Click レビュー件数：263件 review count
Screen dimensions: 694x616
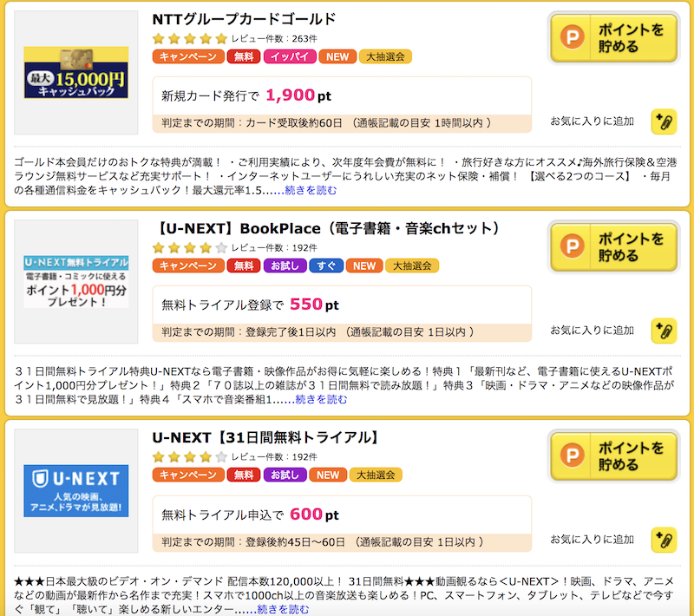pos(274,39)
